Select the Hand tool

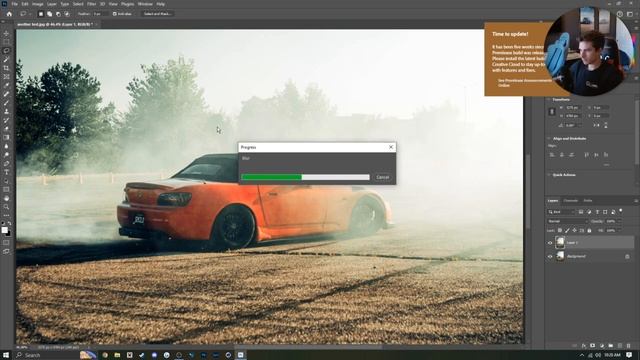tap(6, 198)
